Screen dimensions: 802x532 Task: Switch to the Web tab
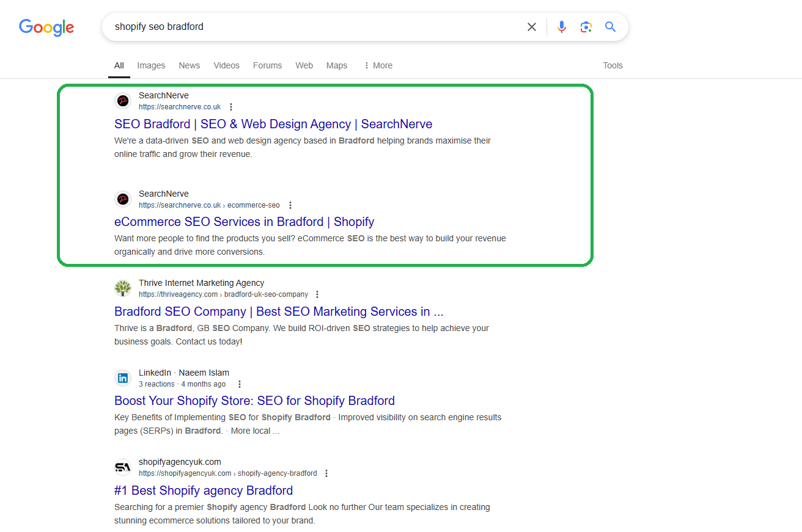point(304,65)
